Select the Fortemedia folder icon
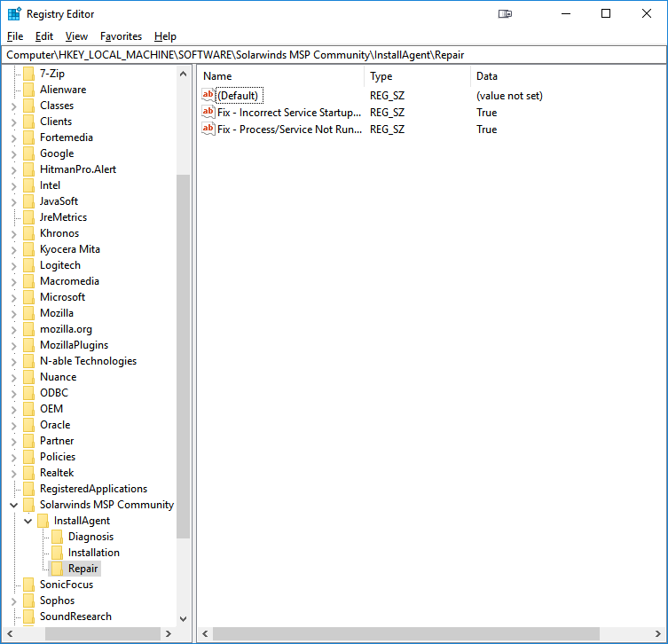This screenshot has width=668, height=644. coord(28,137)
